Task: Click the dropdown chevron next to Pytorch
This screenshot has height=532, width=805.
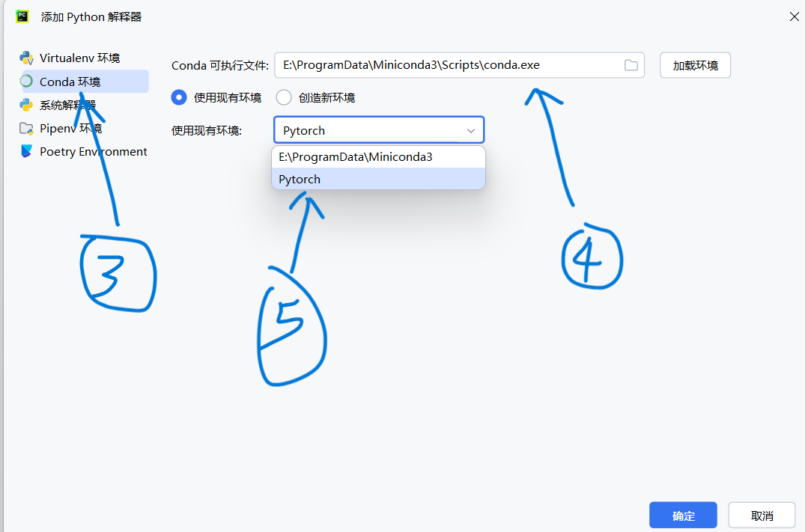Action: point(471,131)
